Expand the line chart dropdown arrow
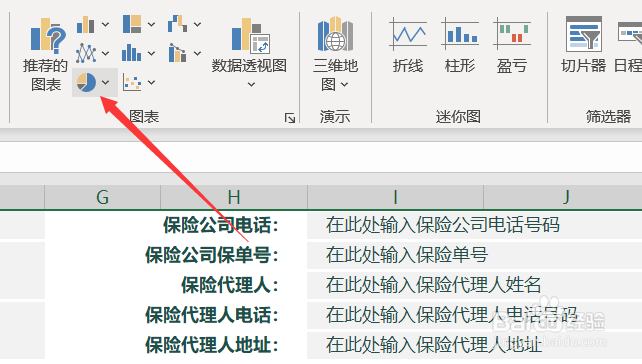642x364 pixels. (x=105, y=53)
